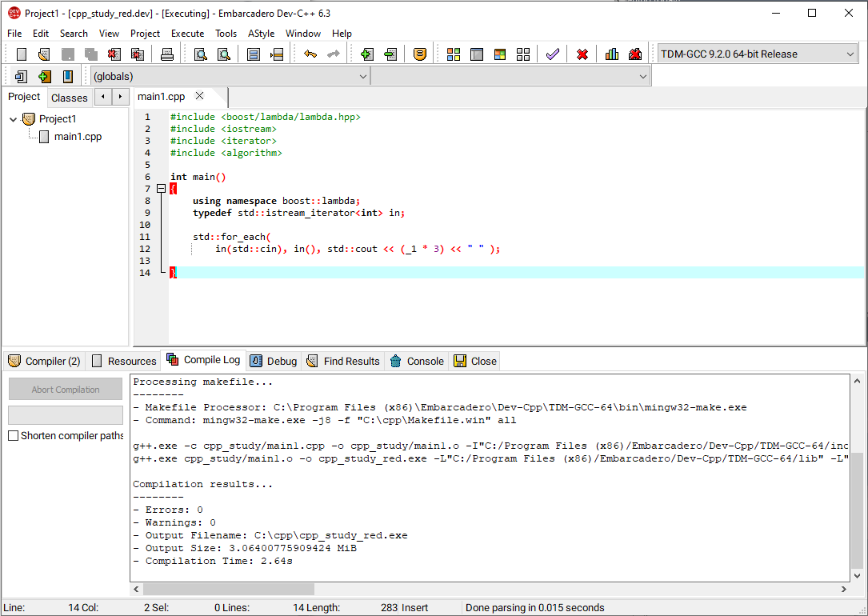Open the Help menu
This screenshot has width=868, height=616.
coord(342,34)
